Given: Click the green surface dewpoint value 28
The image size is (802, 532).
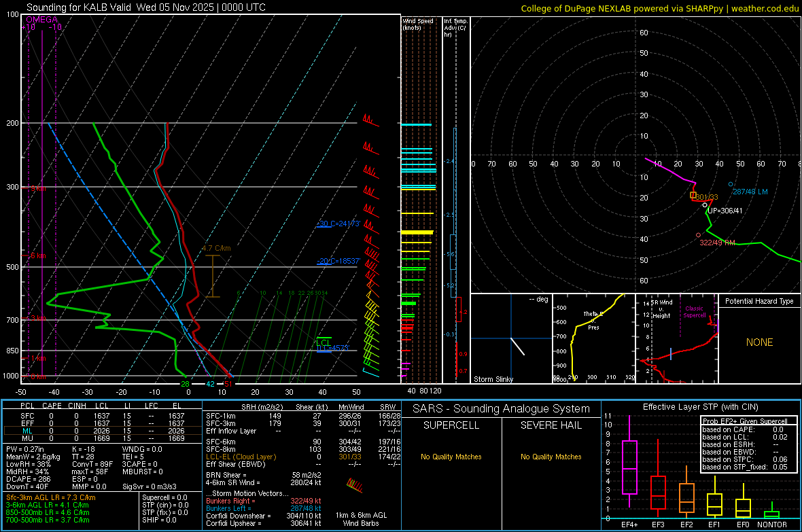Looking at the screenshot, I should point(185,384).
